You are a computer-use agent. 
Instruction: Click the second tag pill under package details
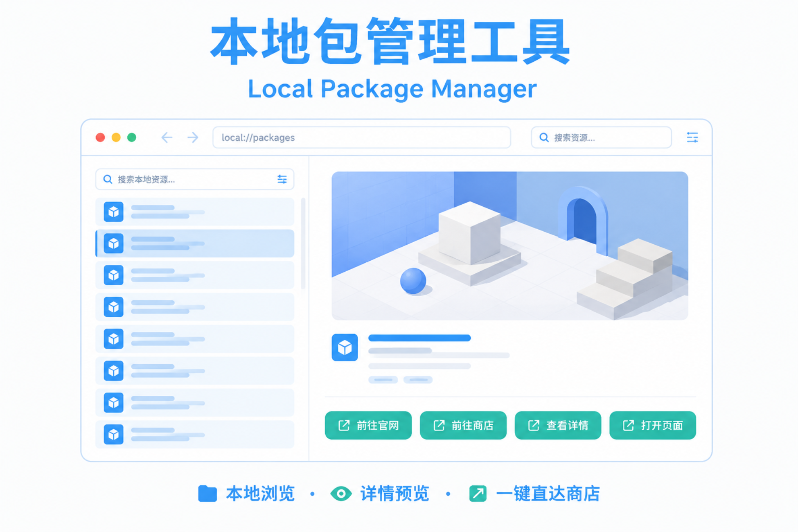point(418,380)
